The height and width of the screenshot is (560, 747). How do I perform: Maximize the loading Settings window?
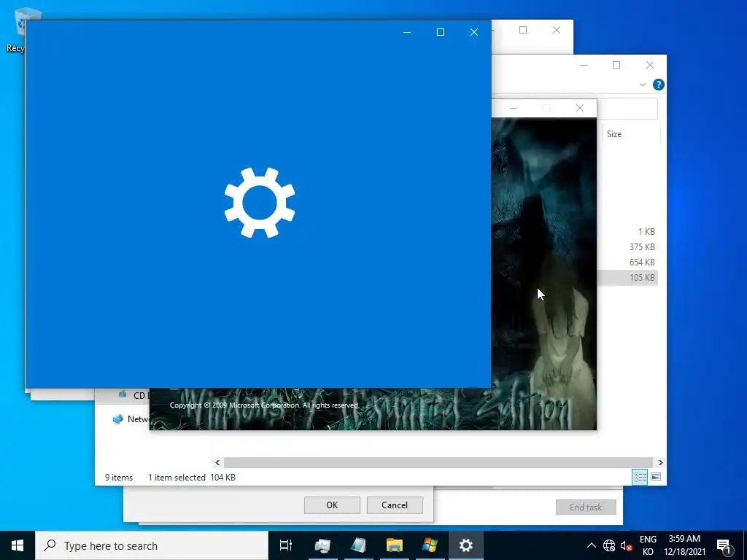coord(441,32)
